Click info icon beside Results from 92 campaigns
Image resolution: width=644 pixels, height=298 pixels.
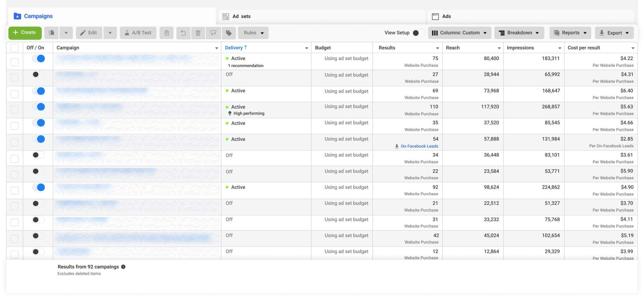coord(123,267)
